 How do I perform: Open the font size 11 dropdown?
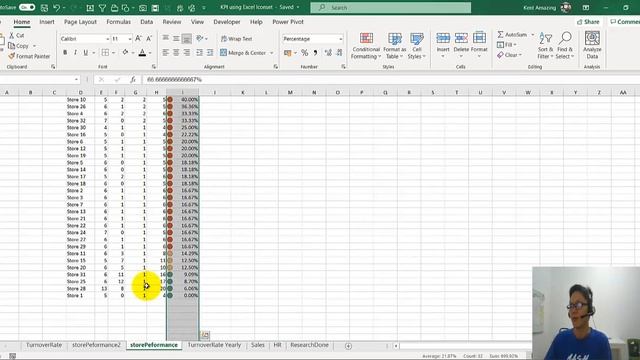click(x=130, y=39)
